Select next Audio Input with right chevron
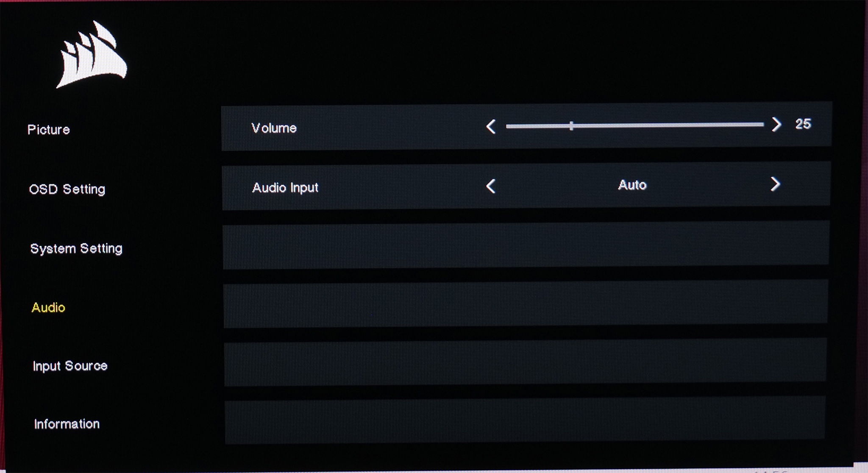This screenshot has width=868, height=473. click(x=775, y=184)
